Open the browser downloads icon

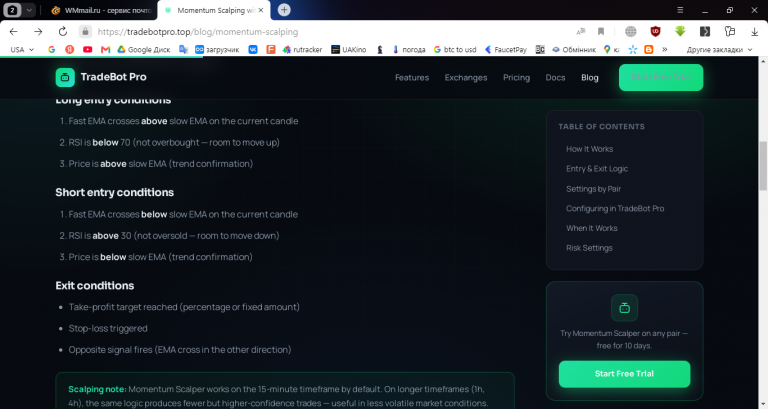coord(754,32)
